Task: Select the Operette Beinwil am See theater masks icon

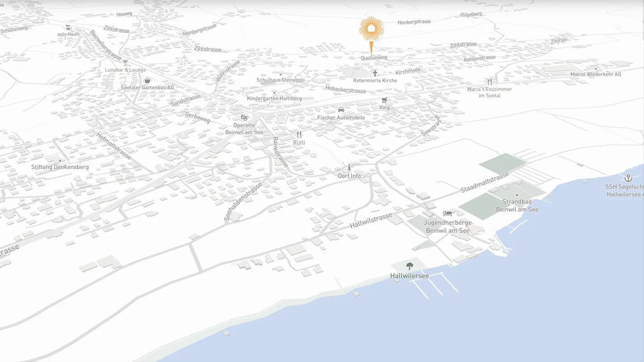Action: coord(244,118)
